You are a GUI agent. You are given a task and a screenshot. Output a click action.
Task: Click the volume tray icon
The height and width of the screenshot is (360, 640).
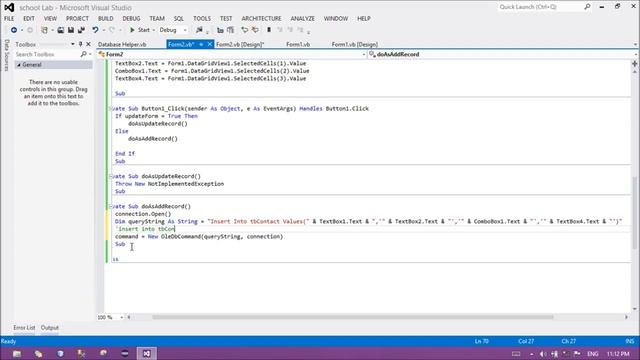543,354
